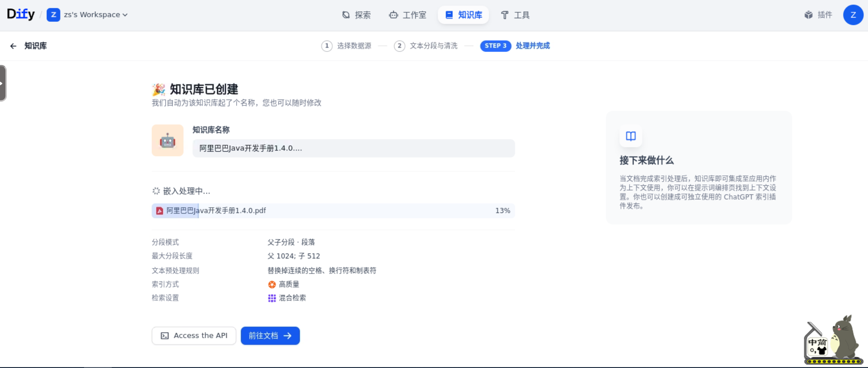Click the 知识库 back link text
The width and height of the screenshot is (868, 368).
(35, 46)
